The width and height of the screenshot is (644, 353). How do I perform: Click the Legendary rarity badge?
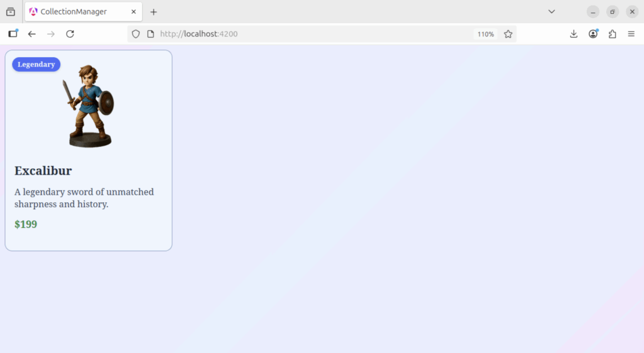point(36,64)
